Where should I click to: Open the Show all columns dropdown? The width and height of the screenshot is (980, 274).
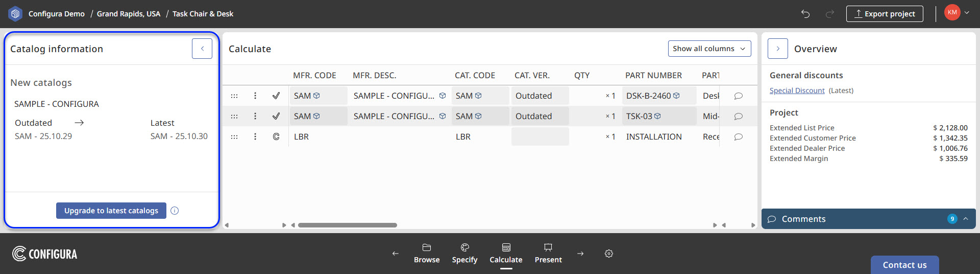[x=709, y=49]
